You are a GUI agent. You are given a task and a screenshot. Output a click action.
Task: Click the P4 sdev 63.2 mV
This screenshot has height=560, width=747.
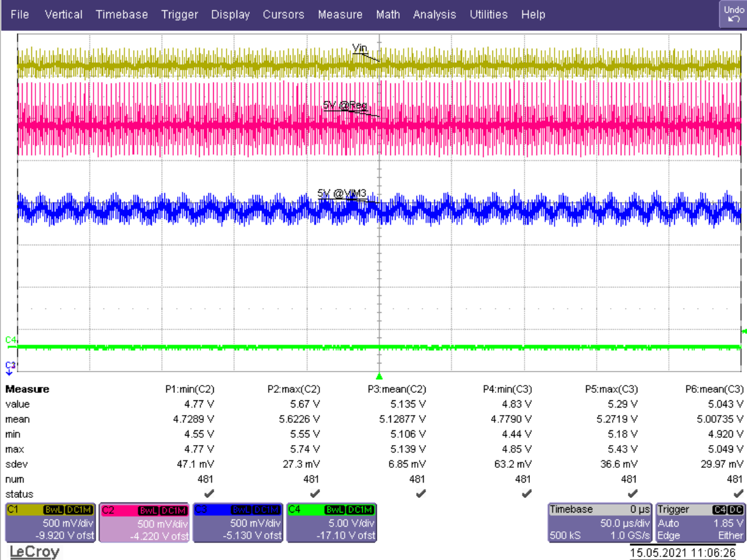(x=512, y=464)
